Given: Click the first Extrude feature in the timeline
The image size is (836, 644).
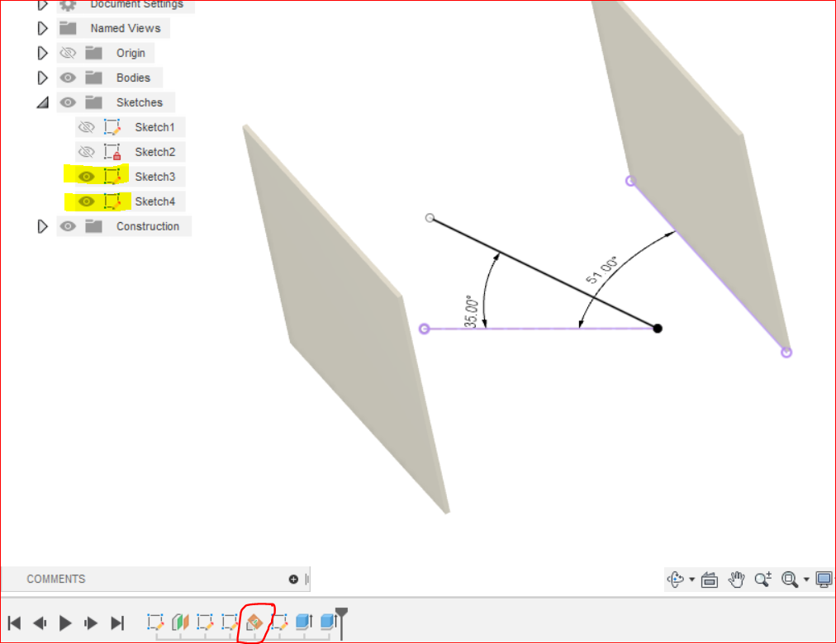Looking at the screenshot, I should point(304,621).
